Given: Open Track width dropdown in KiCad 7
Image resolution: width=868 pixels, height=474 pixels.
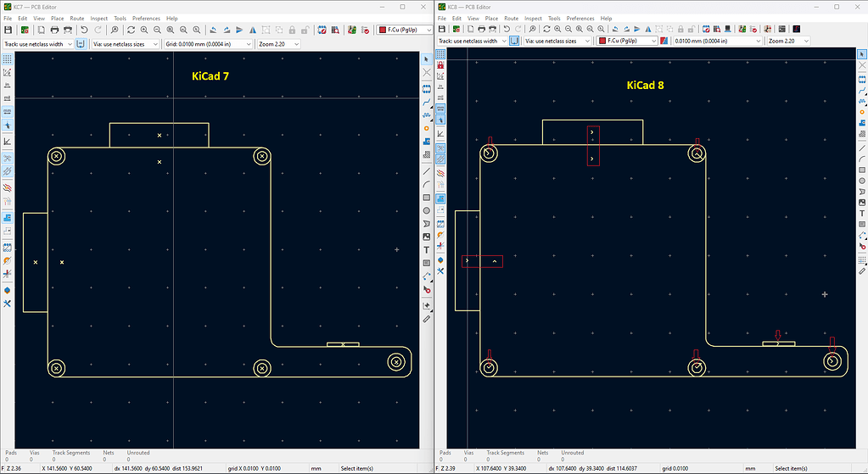Looking at the screenshot, I should pos(38,44).
